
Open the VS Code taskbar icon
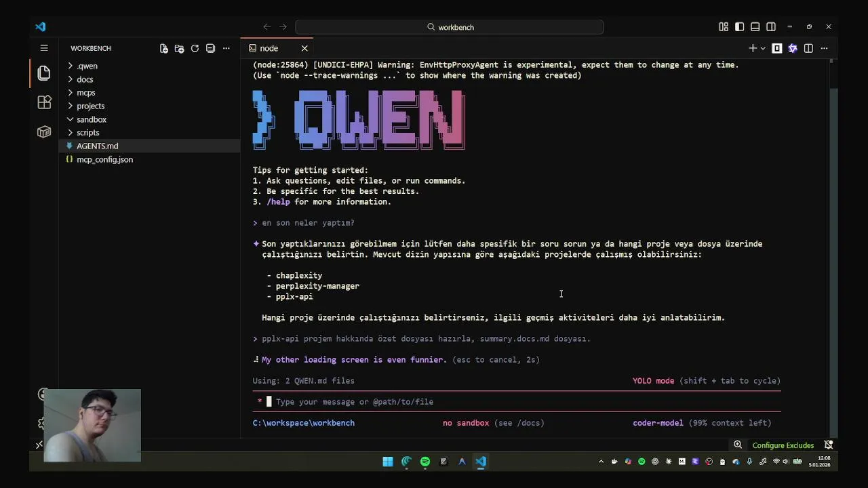tap(481, 462)
